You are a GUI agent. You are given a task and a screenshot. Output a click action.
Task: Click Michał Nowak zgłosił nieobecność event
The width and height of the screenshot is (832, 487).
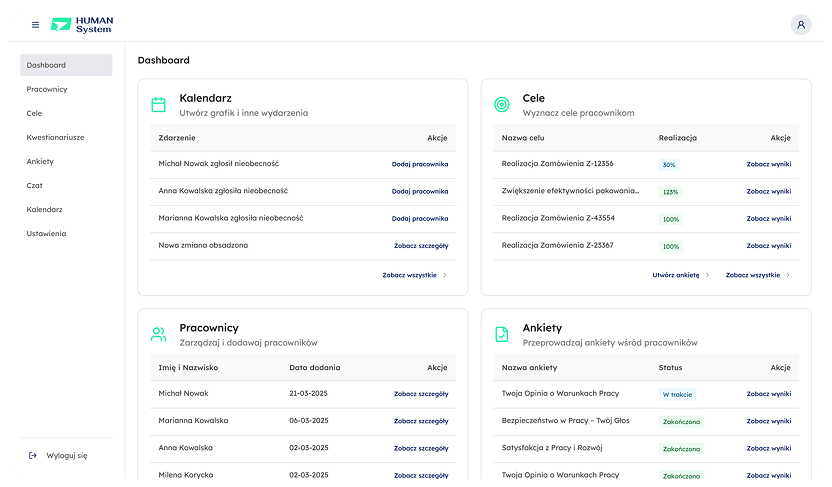[219, 163]
